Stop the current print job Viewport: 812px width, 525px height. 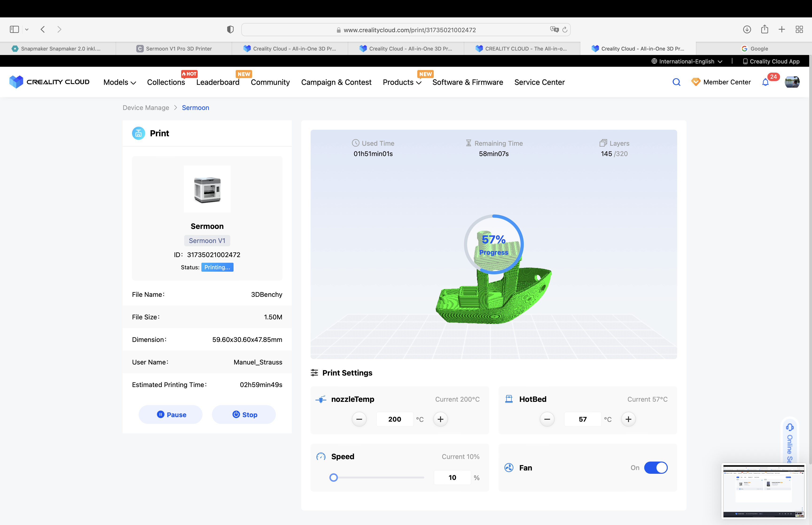[244, 415]
